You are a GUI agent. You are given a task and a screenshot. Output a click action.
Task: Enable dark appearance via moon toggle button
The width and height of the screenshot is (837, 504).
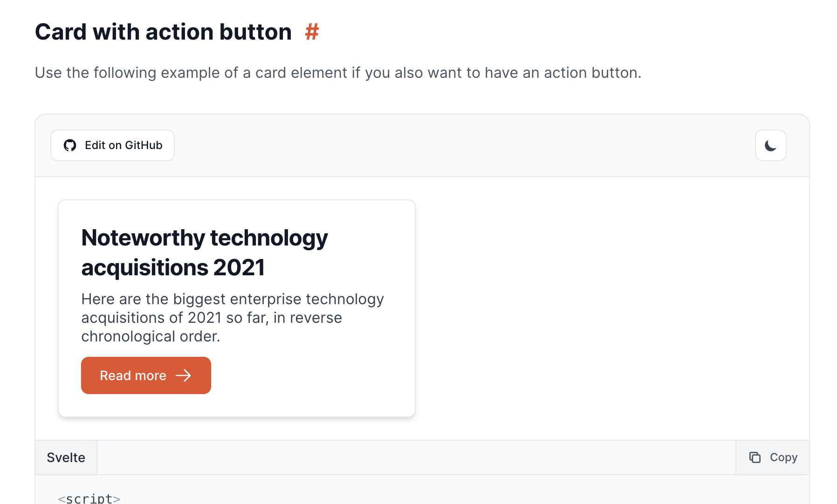770,145
